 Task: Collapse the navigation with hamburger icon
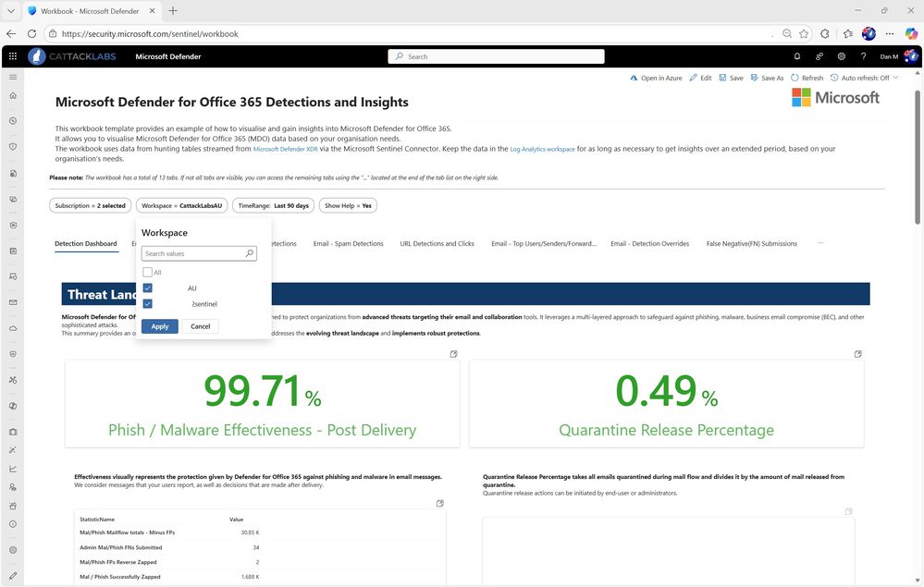(x=12, y=77)
